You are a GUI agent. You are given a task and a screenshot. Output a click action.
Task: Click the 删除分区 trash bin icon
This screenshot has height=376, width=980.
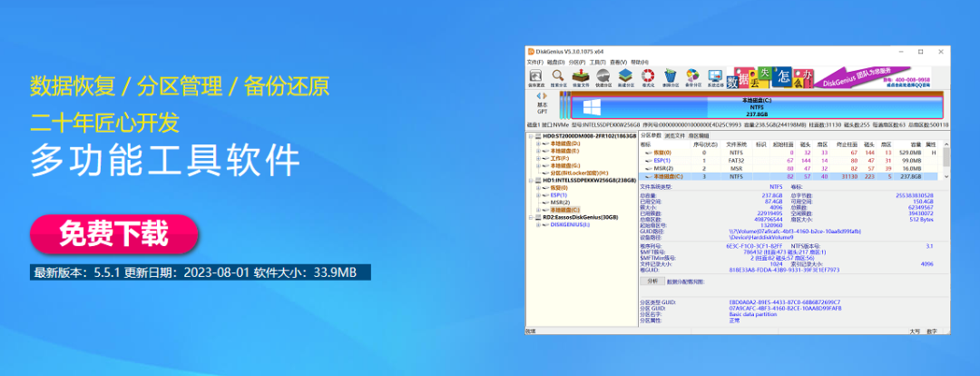pyautogui.click(x=670, y=77)
